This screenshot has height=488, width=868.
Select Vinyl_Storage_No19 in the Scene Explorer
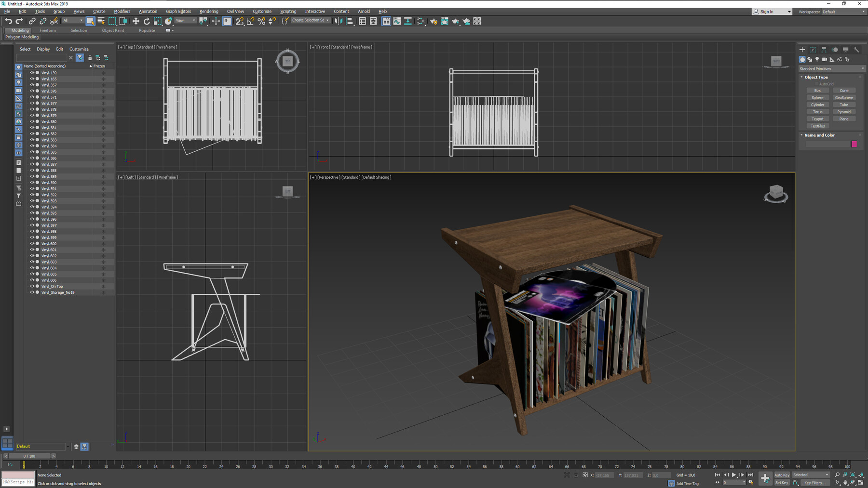58,292
